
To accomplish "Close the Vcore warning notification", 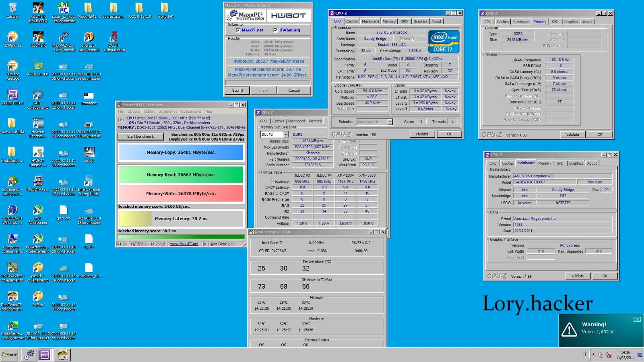I will point(637,319).
